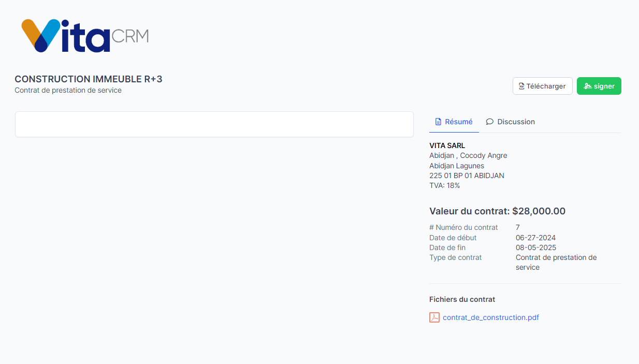Screen dimensions: 639x364
Task: Click the CONSTRUCTION IMMEUBLE R+3 title
Action: tap(89, 79)
